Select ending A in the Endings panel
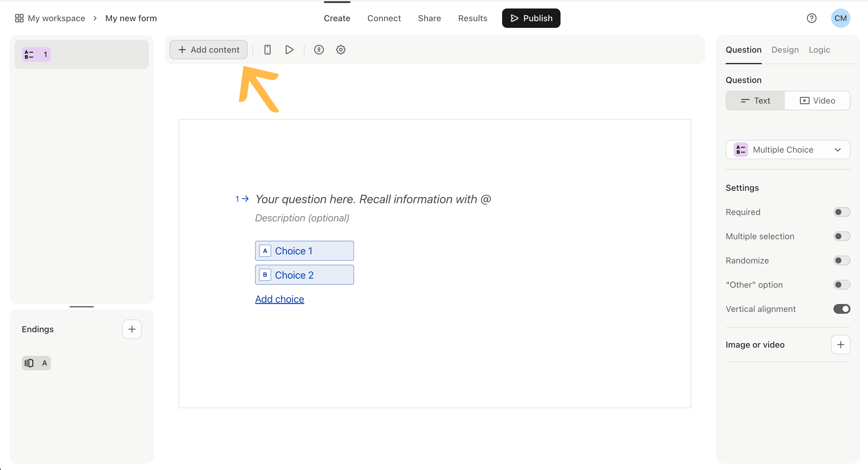868x470 pixels. click(36, 363)
